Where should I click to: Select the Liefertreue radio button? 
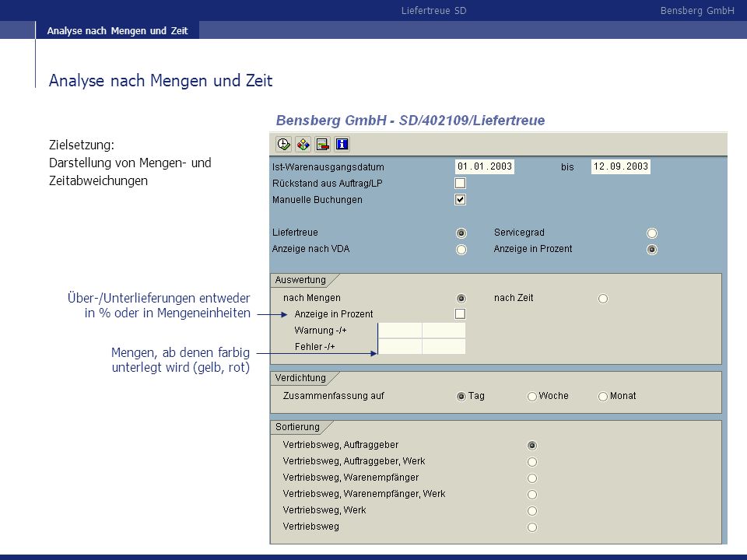tap(461, 233)
